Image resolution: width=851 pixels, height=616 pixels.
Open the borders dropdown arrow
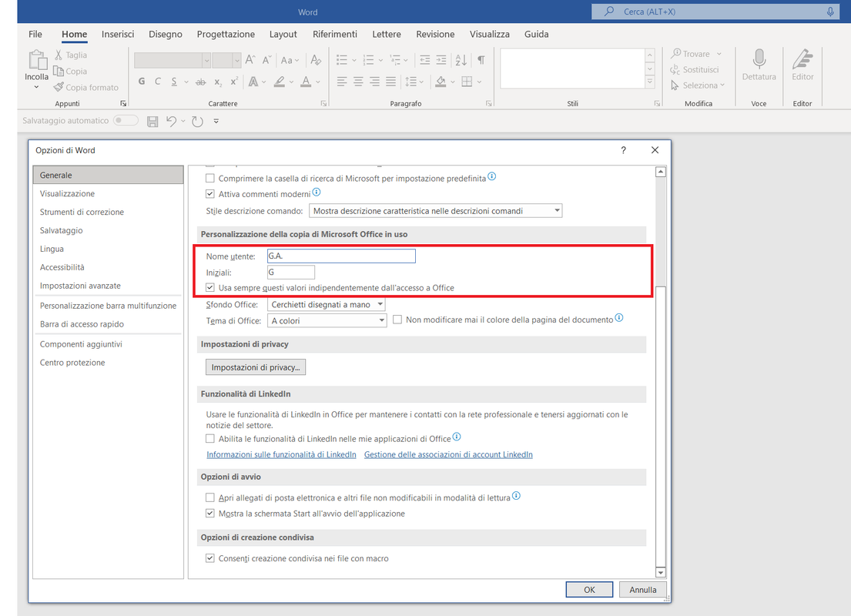(x=479, y=82)
